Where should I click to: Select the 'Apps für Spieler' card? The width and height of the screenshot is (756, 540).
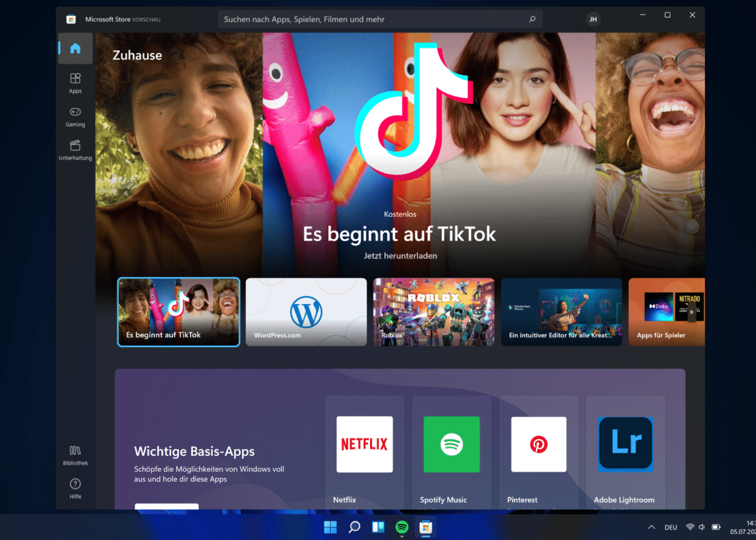[x=666, y=312]
